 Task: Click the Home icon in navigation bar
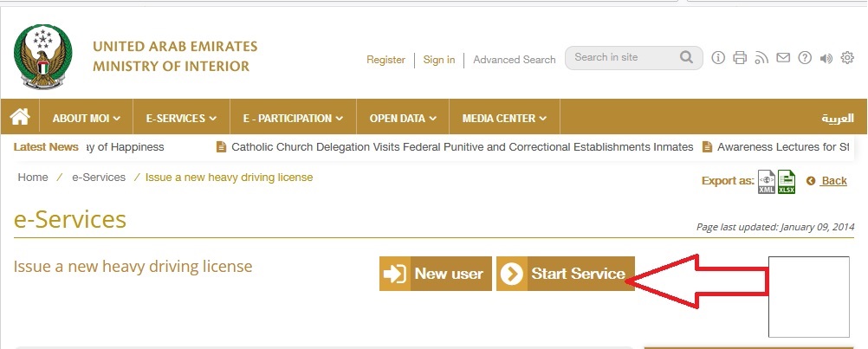pos(21,117)
